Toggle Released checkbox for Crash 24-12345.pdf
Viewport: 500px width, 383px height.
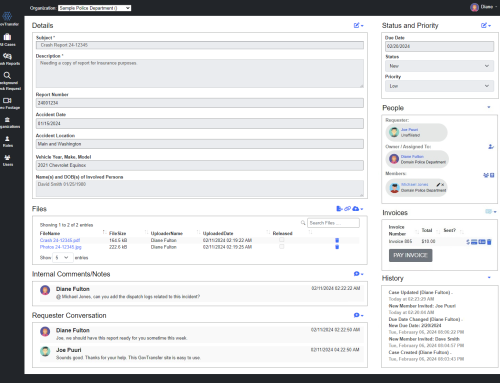tap(282, 240)
